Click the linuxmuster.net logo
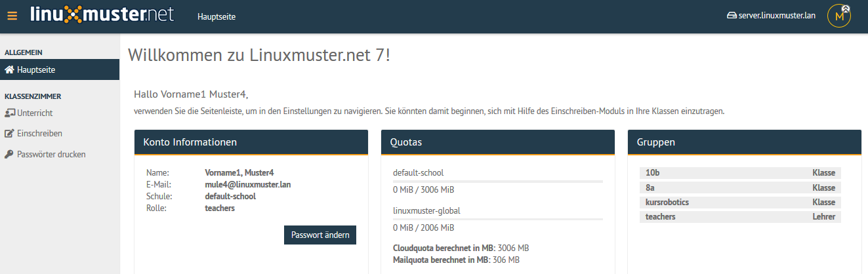The height and width of the screenshot is (274, 868). click(x=102, y=14)
